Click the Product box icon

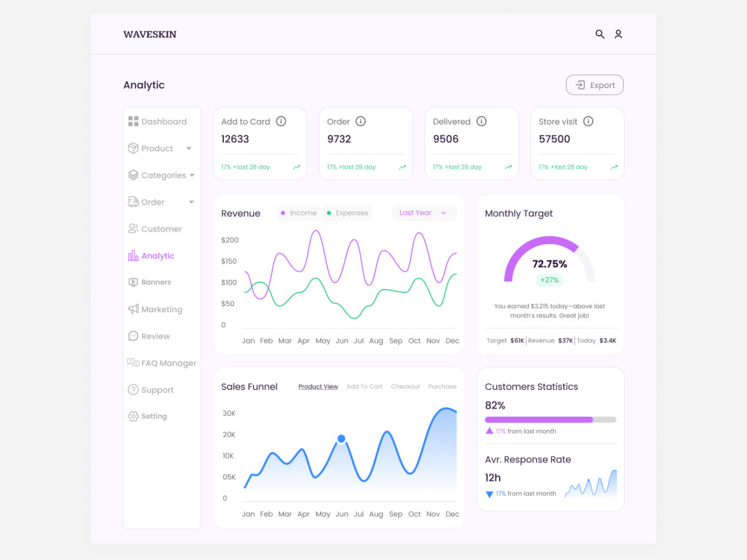pyautogui.click(x=134, y=148)
